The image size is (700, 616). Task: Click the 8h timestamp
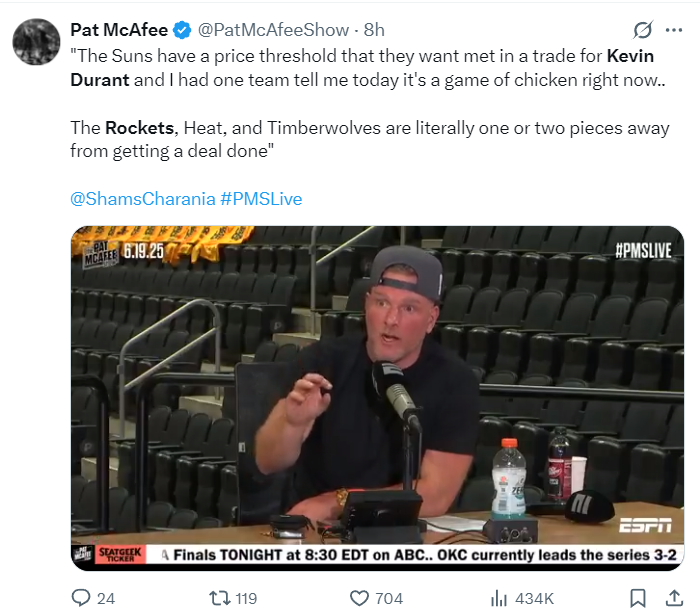coord(375,30)
